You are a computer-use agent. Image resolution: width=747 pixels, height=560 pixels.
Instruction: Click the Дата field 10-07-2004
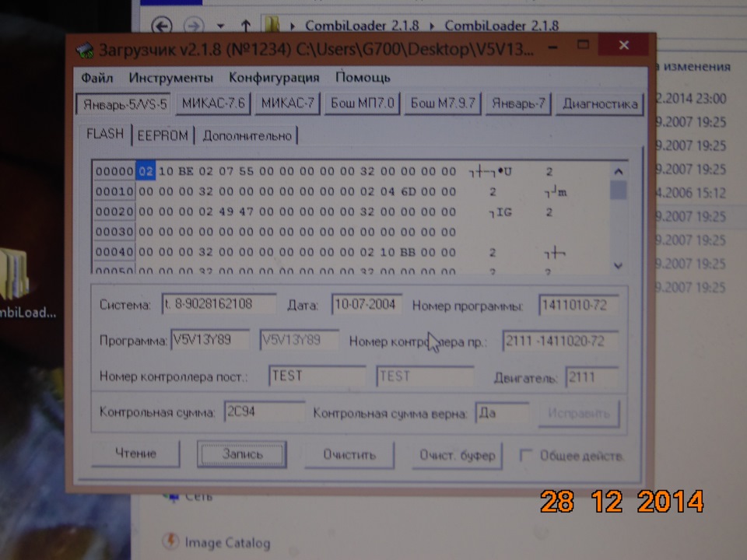(x=366, y=304)
